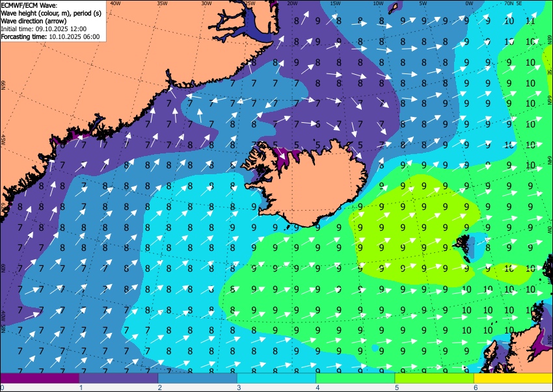553x392 pixels.
Task: Click the '35W' longitude label
Action: 162,3
